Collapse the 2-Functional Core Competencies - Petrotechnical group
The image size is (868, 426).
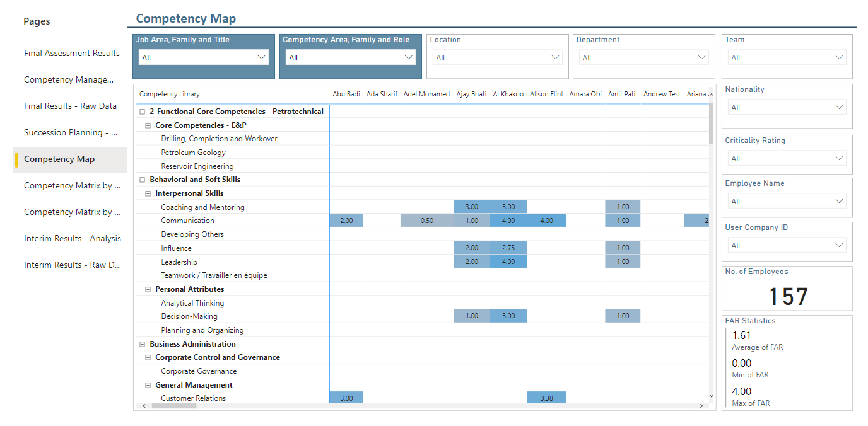tap(143, 112)
